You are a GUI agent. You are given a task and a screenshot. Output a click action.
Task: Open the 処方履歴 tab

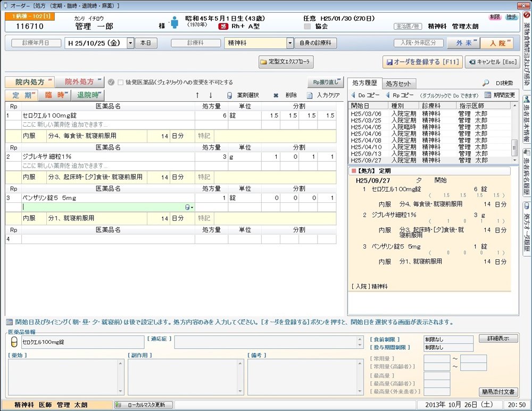[x=364, y=83]
